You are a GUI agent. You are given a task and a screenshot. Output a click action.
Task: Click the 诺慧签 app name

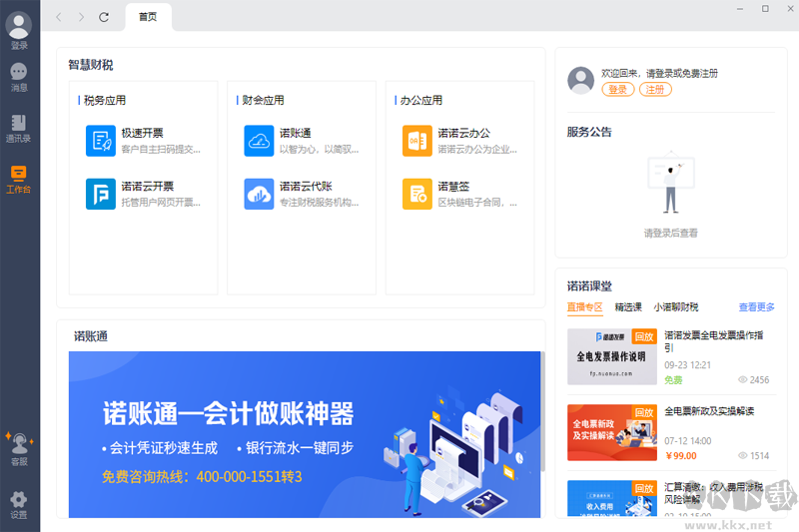453,187
